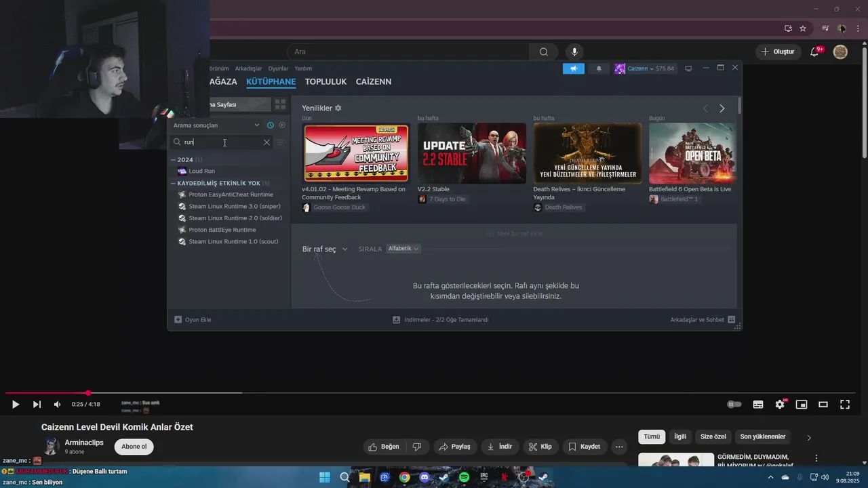This screenshot has width=868, height=488.
Task: Switch to miniplayer mode
Action: click(x=802, y=405)
